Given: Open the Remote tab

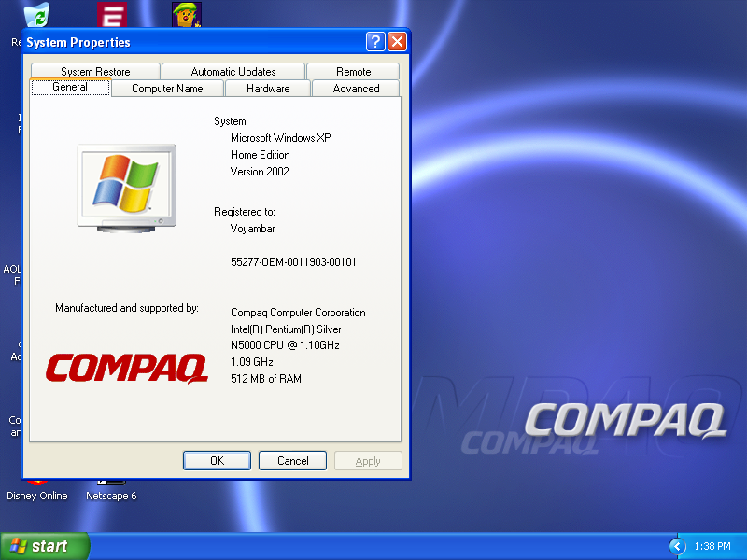Looking at the screenshot, I should [x=354, y=72].
